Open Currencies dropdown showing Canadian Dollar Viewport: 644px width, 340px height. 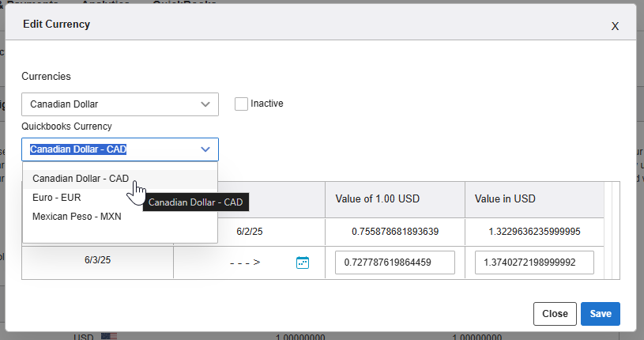[x=120, y=104]
